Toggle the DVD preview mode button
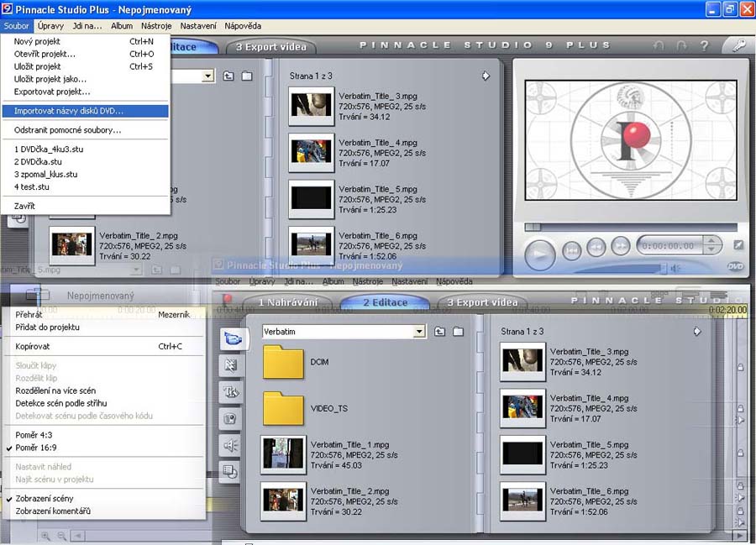 pyautogui.click(x=736, y=265)
